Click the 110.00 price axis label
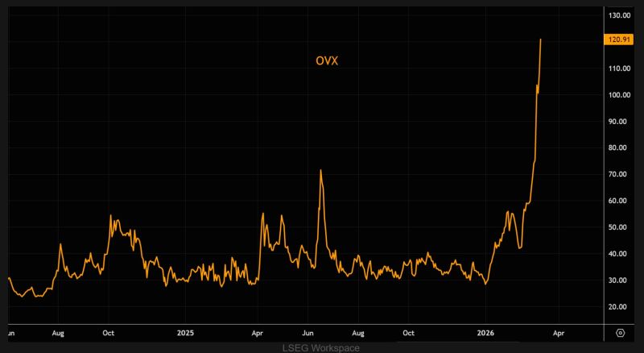This screenshot has height=353, width=644. (x=619, y=69)
